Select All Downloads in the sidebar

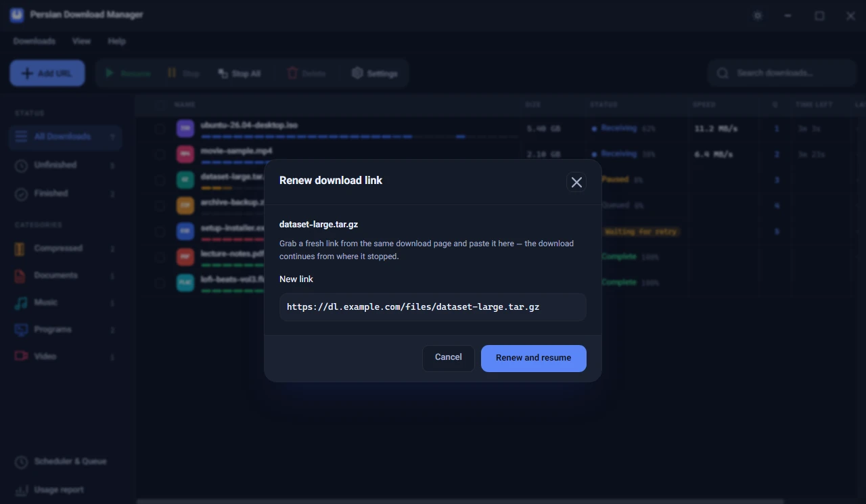(66, 137)
